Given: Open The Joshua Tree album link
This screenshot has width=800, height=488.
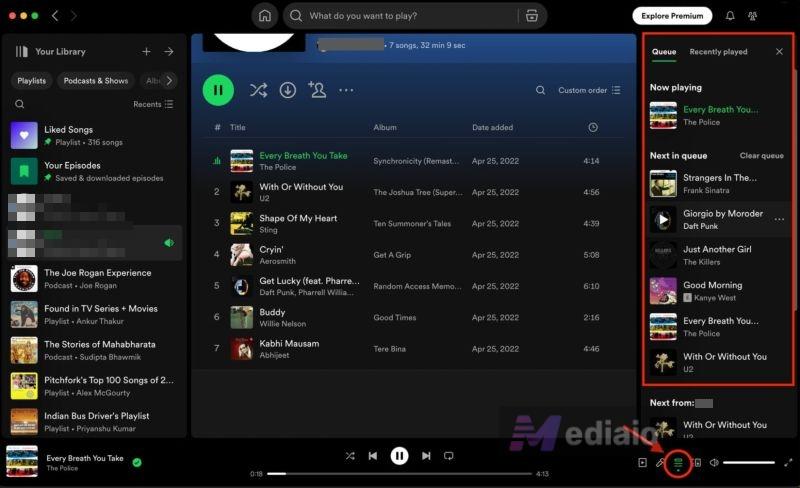Looking at the screenshot, I should [418, 192].
